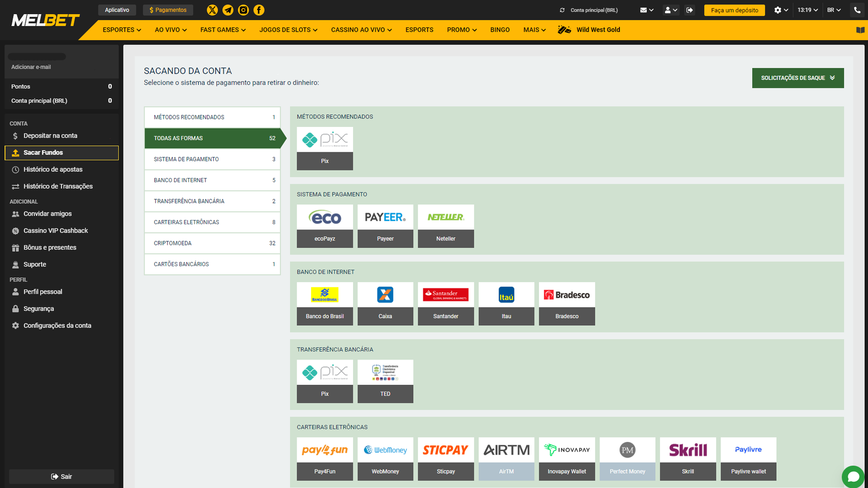868x488 pixels.
Task: Open the BR language selector
Action: coord(834,10)
